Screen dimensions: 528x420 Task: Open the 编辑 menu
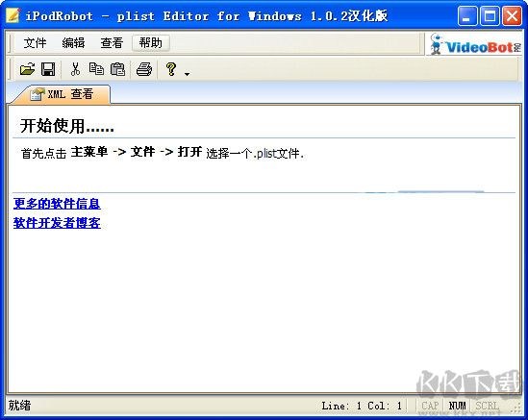point(73,43)
